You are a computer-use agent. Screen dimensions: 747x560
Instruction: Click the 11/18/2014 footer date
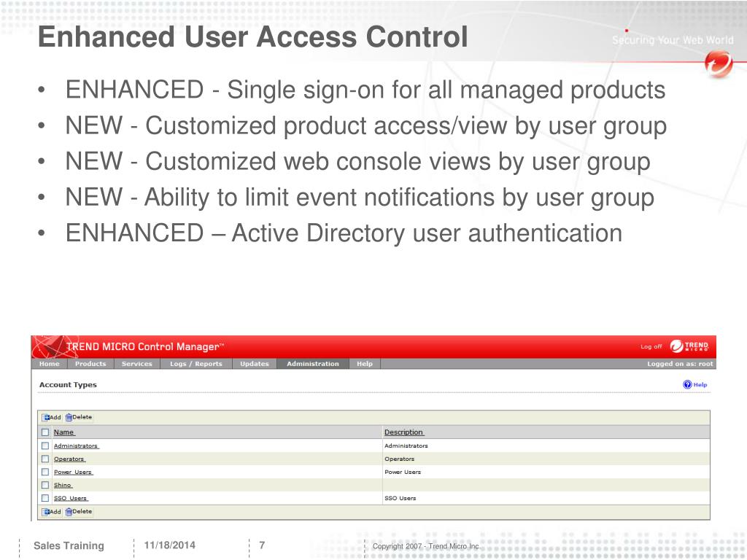click(x=169, y=545)
